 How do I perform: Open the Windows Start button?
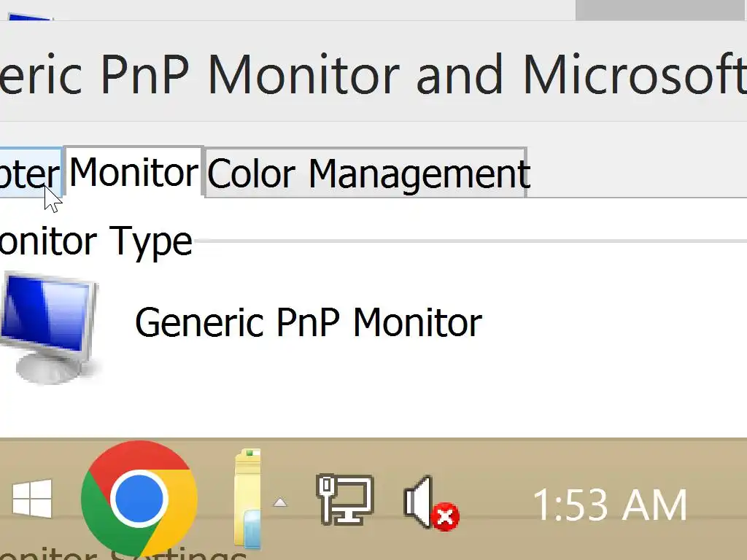[31, 499]
